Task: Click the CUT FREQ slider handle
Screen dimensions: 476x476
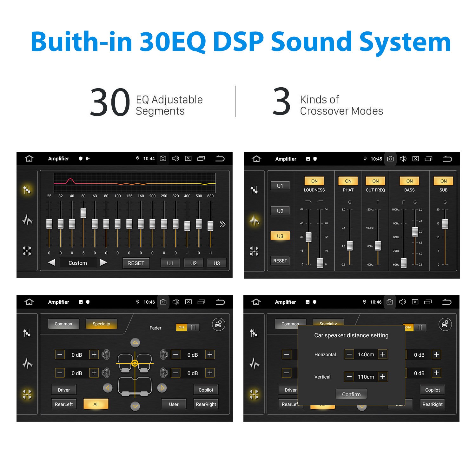Action: pos(378,246)
